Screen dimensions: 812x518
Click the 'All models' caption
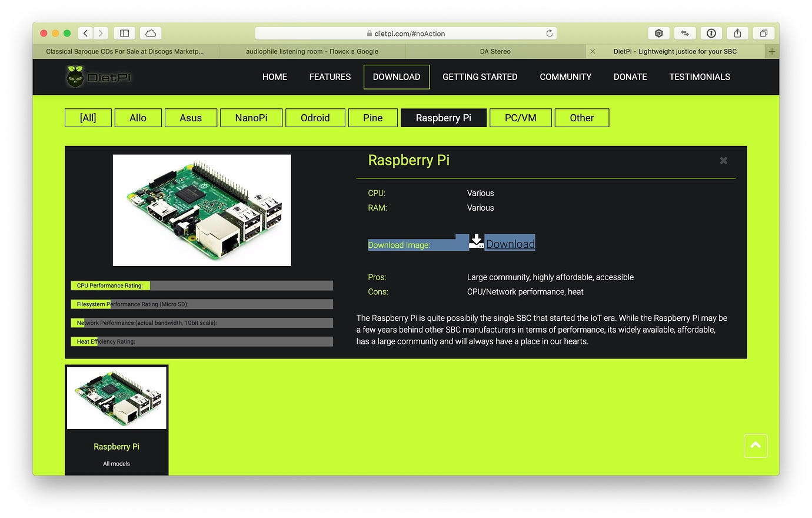[117, 464]
